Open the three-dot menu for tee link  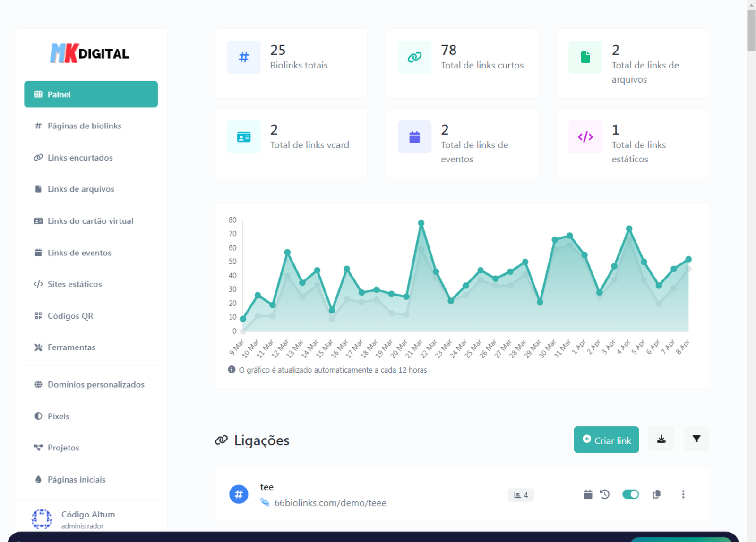point(683,494)
